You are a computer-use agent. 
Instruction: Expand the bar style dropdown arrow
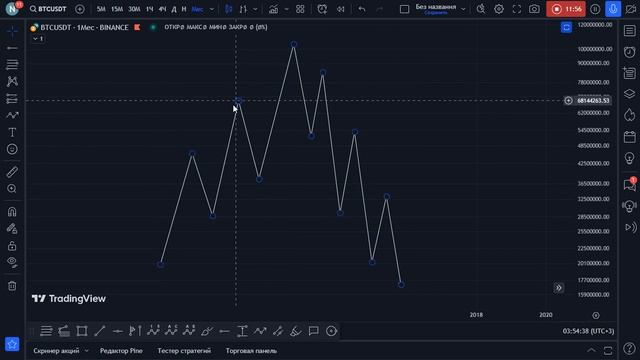pyautogui.click(x=255, y=9)
